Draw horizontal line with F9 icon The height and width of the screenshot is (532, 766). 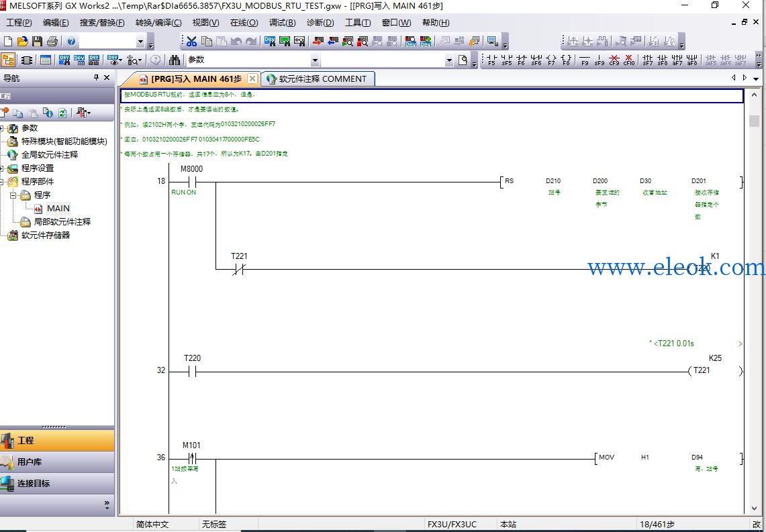(x=585, y=60)
